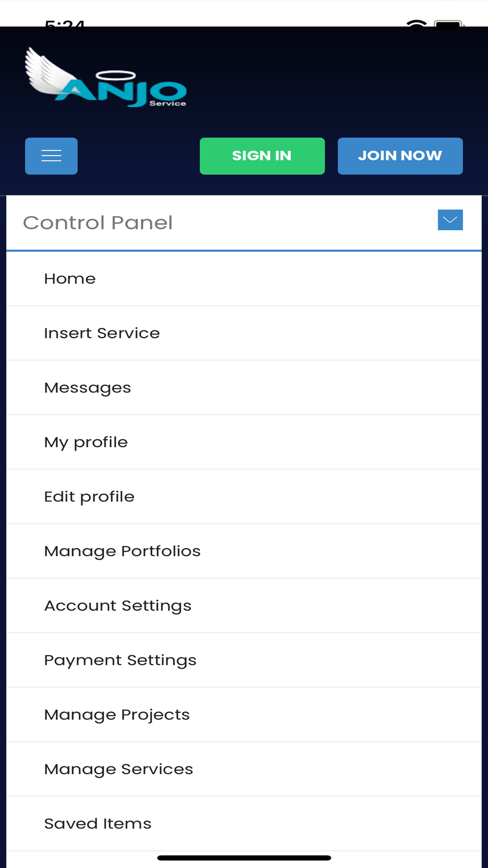The height and width of the screenshot is (868, 488).
Task: Go to Manage Projects
Action: (244, 715)
